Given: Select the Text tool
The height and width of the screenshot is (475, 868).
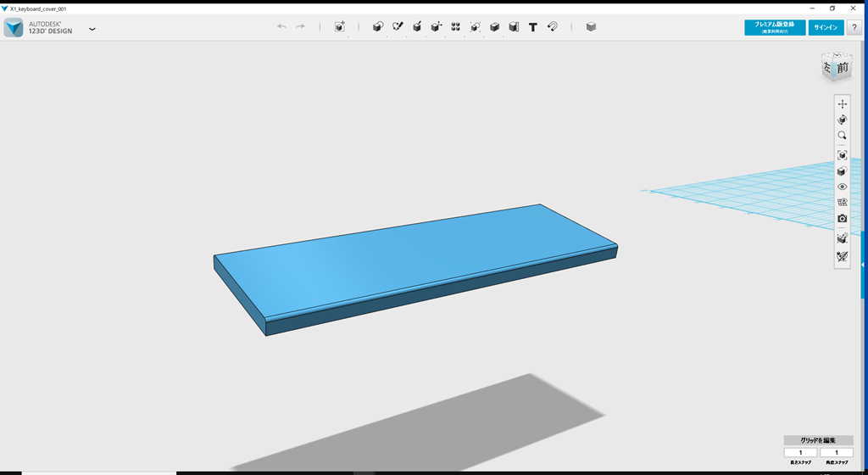Looking at the screenshot, I should coord(532,27).
